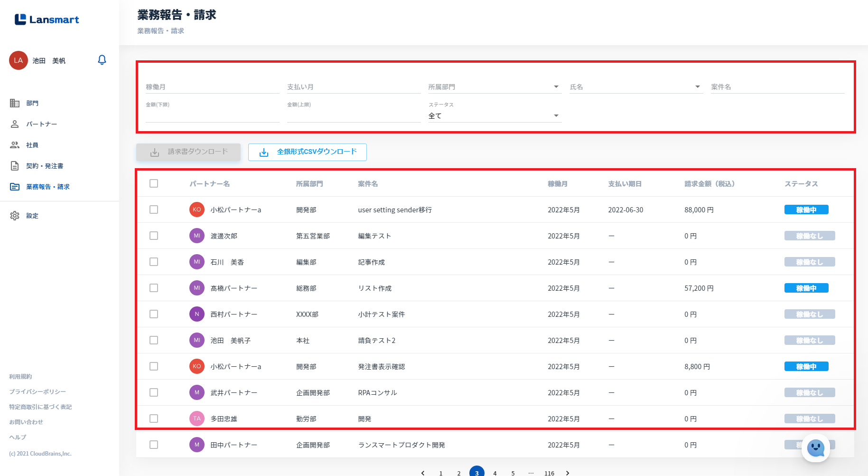Open パートナー in the sidebar menu

[x=41, y=124]
